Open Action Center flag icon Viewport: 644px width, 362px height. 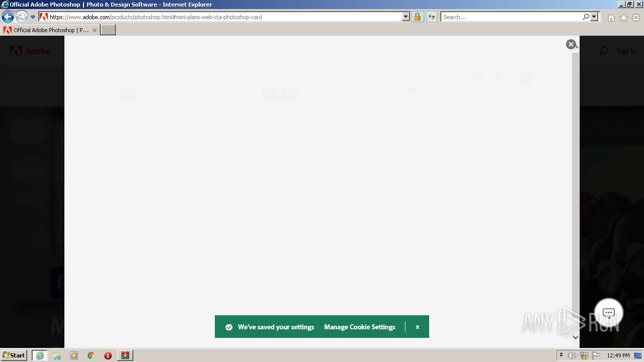[x=596, y=355]
